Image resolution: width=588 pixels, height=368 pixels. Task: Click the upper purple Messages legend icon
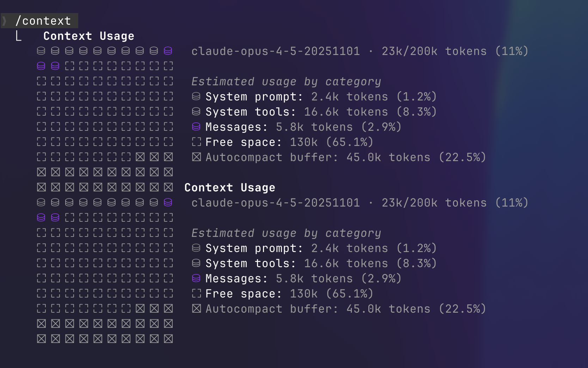(196, 127)
